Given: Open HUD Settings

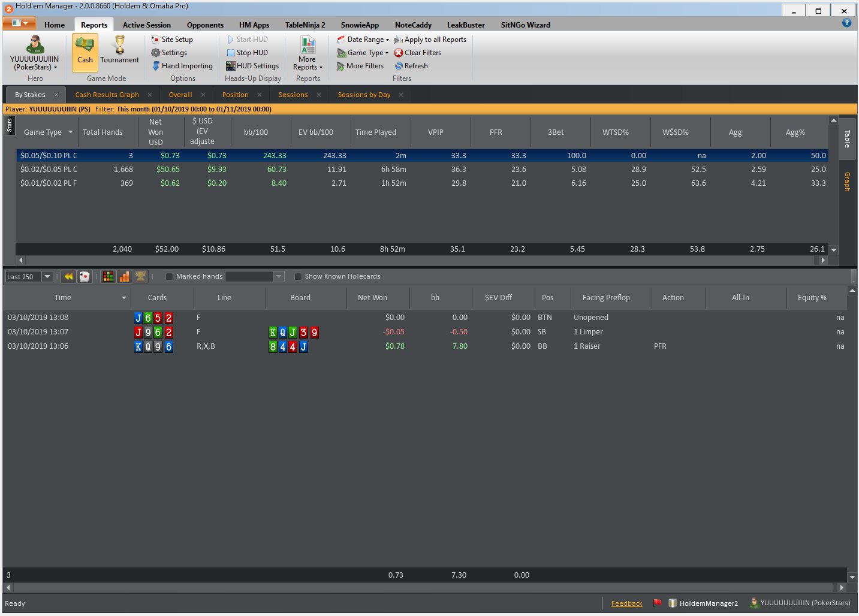Looking at the screenshot, I should pyautogui.click(x=252, y=66).
